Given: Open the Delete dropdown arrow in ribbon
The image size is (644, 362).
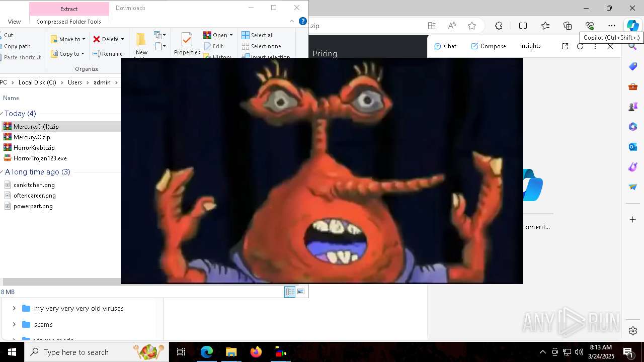Looking at the screenshot, I should pos(122,39).
